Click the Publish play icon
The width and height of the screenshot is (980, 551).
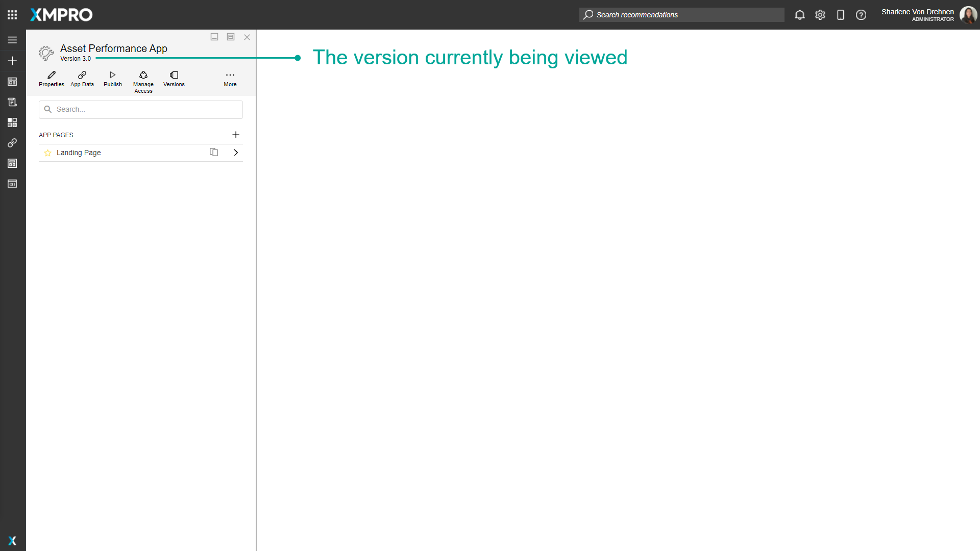pyautogui.click(x=112, y=78)
